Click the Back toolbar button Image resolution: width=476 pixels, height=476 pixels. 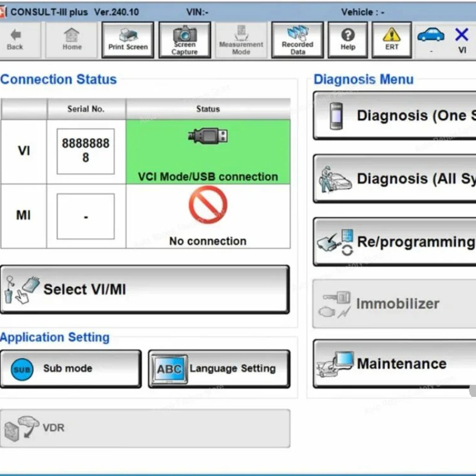19,40
